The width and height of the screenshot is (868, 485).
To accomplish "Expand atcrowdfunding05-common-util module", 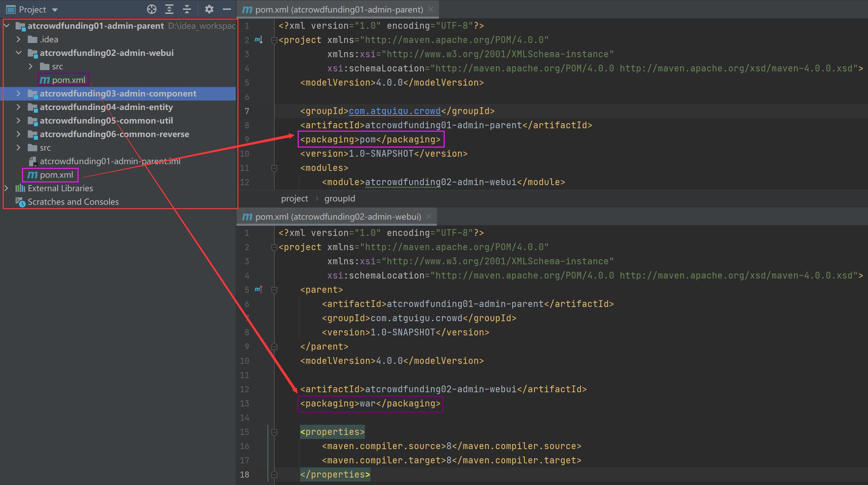I will pos(19,120).
